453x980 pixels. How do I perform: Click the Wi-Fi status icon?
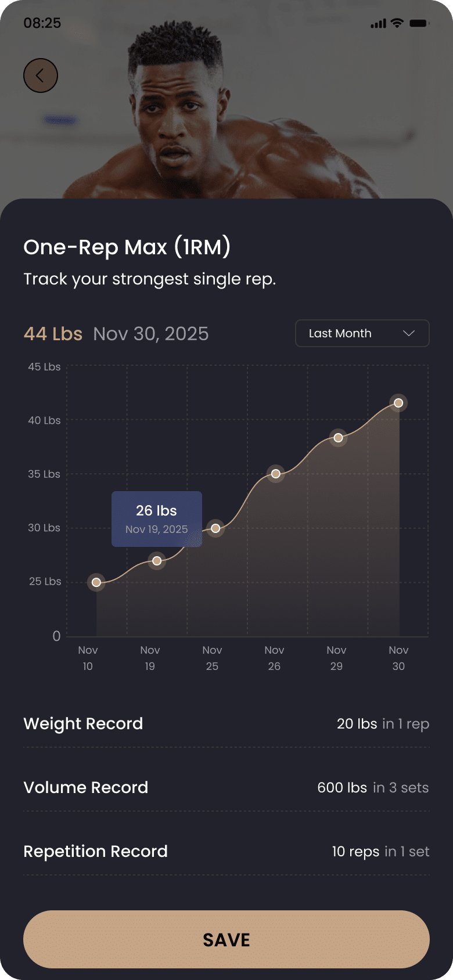(397, 23)
